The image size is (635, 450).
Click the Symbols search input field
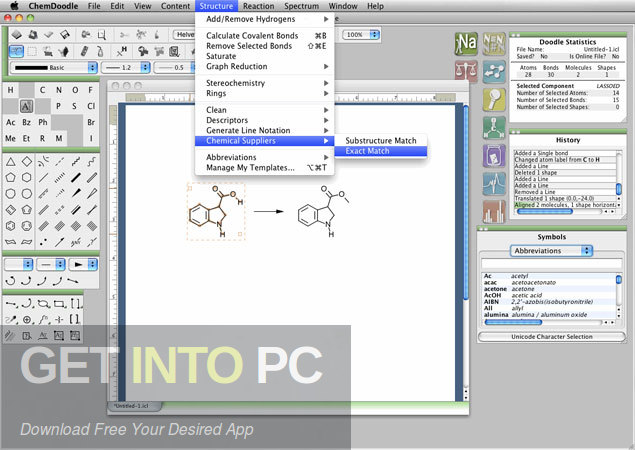(552, 264)
